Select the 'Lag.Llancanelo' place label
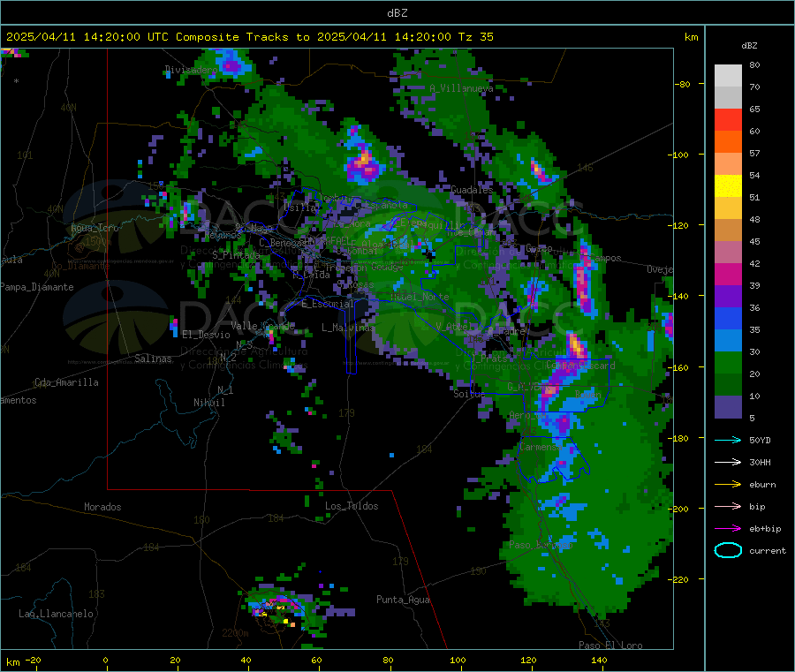Viewport: 795px width, 672px height. tap(56, 614)
